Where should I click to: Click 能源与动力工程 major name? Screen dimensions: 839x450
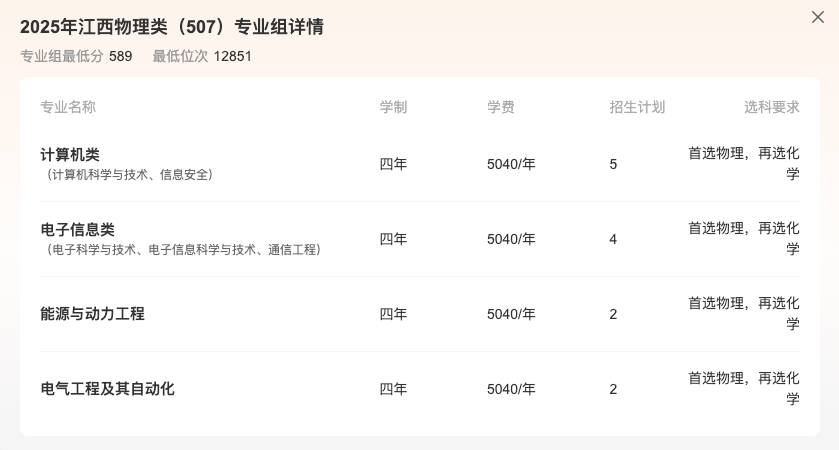(93, 314)
